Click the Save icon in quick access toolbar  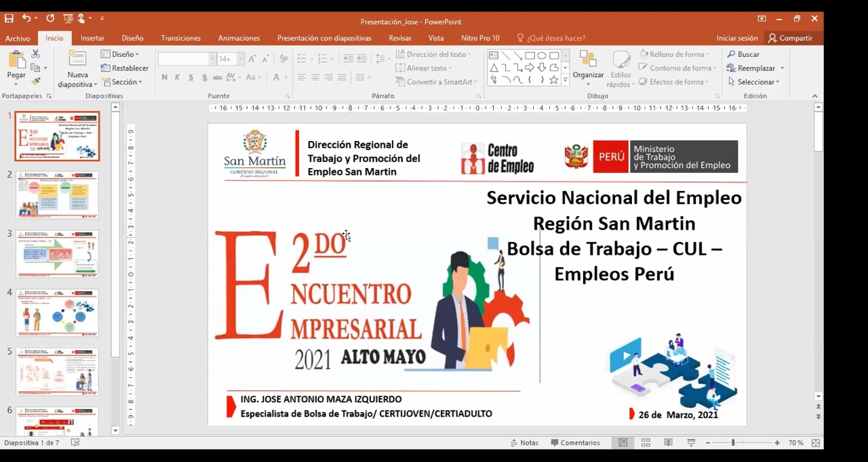click(9, 18)
